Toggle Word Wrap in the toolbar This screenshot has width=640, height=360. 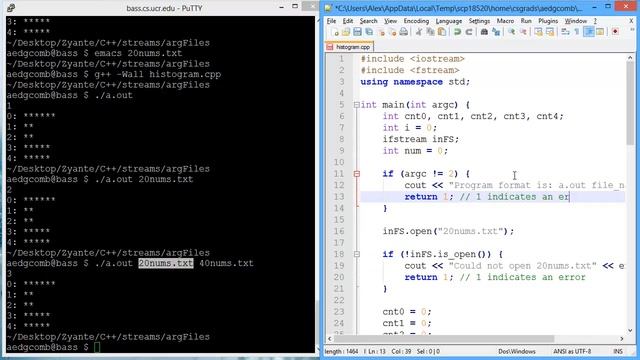click(565, 32)
